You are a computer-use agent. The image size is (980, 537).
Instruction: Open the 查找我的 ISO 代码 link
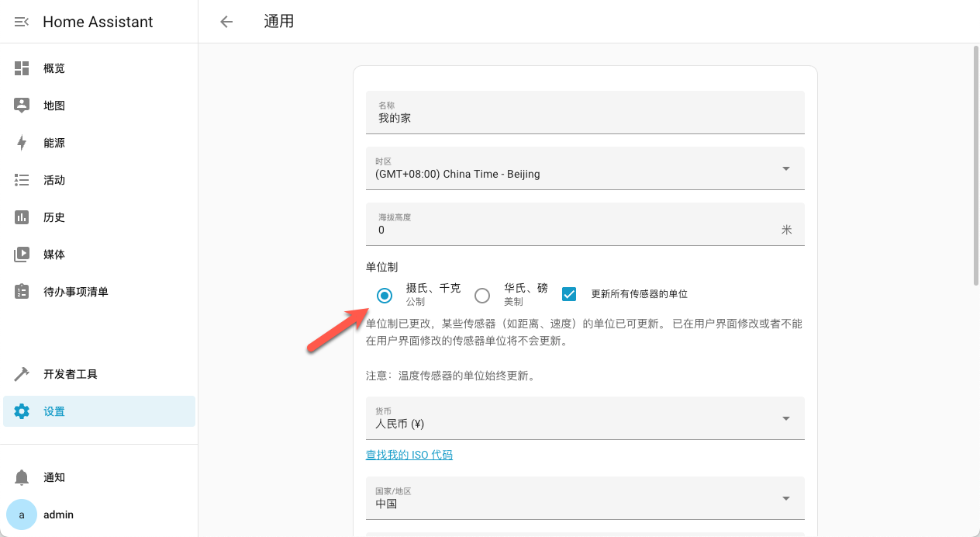409,454
